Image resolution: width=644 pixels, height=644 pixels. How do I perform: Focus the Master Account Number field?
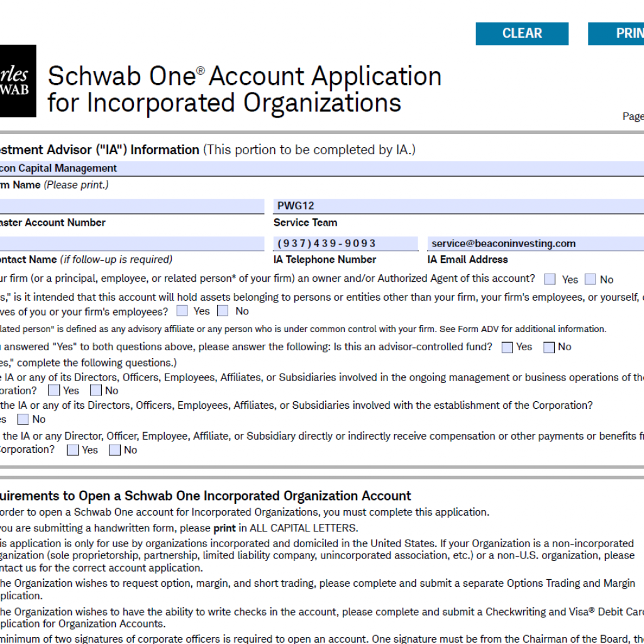point(132,206)
